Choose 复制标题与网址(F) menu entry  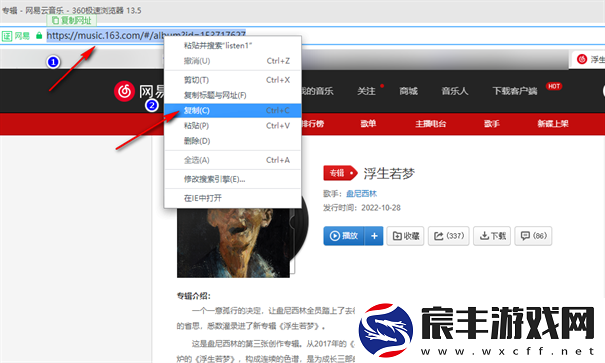233,95
